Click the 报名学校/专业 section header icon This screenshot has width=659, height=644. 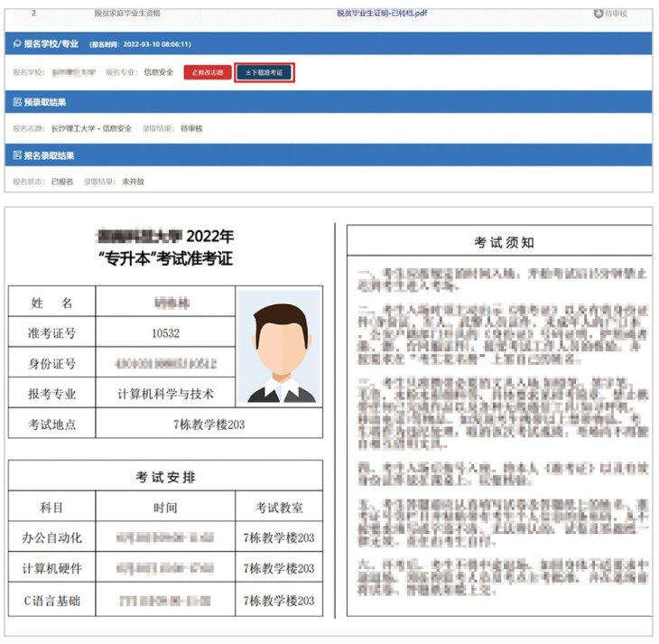[17, 43]
